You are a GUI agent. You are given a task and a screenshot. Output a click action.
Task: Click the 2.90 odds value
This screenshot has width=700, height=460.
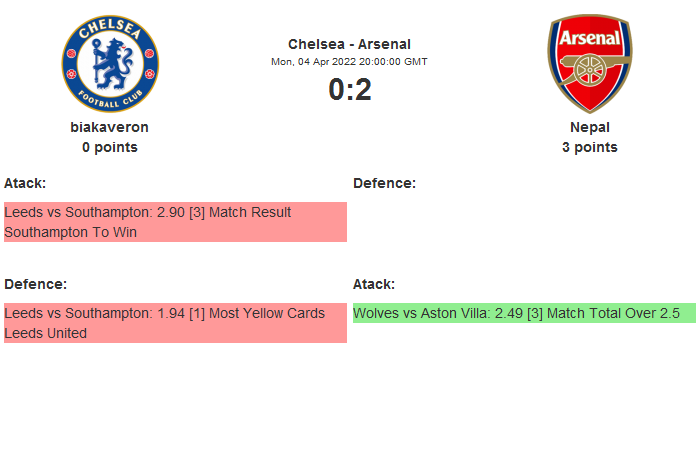[172, 212]
